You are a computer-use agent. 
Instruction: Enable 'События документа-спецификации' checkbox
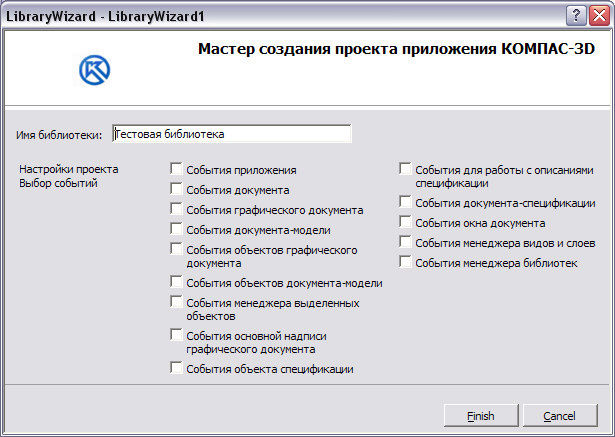405,202
